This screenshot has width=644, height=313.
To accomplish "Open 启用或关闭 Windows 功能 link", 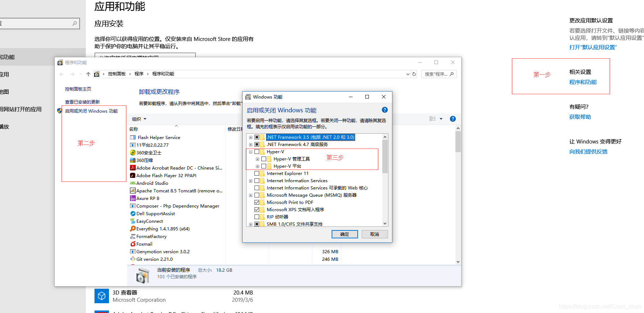I will [91, 111].
